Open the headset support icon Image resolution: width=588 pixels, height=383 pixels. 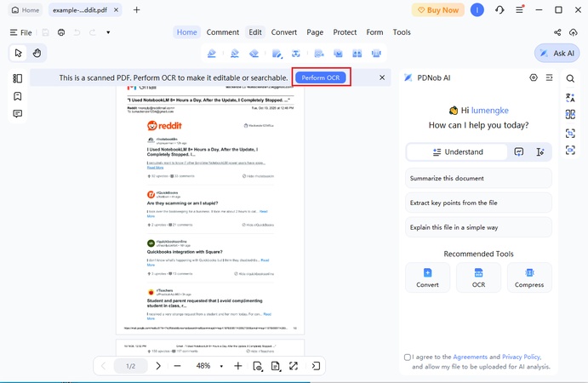(x=500, y=9)
